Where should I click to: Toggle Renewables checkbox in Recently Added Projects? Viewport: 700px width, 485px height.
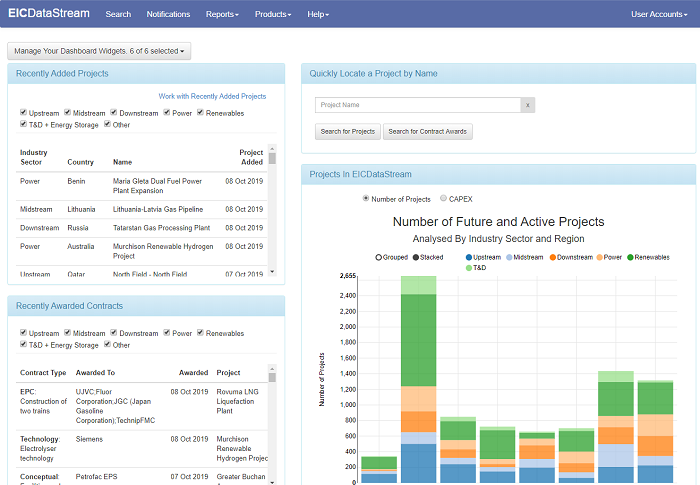click(200, 112)
